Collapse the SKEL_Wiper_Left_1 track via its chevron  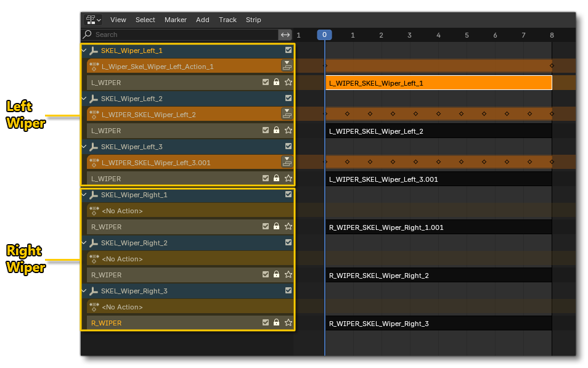pos(83,50)
